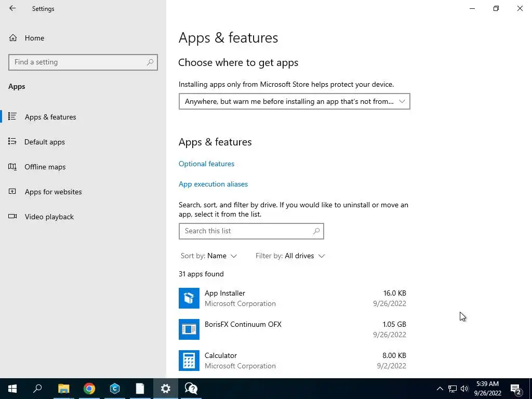Open the Optional features link

tap(206, 164)
